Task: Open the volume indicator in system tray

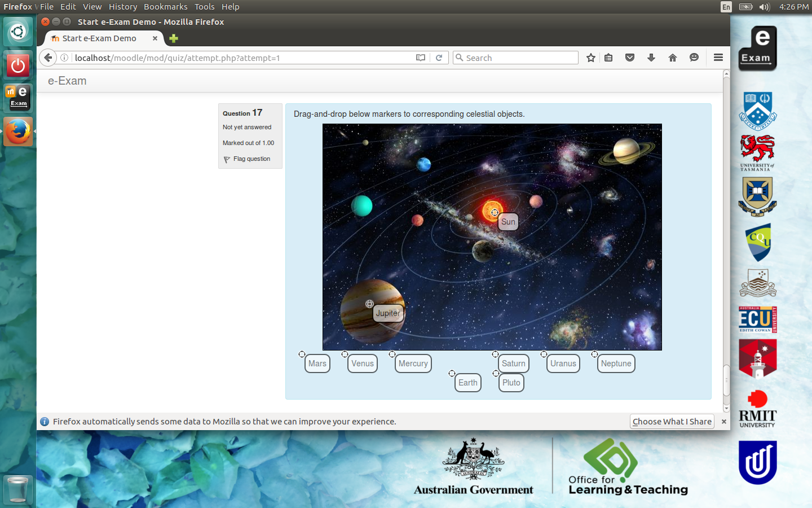Action: 764,7
